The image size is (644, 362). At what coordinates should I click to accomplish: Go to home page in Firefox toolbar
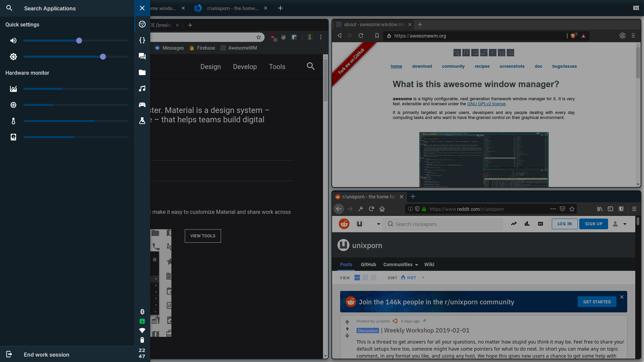[x=382, y=209]
